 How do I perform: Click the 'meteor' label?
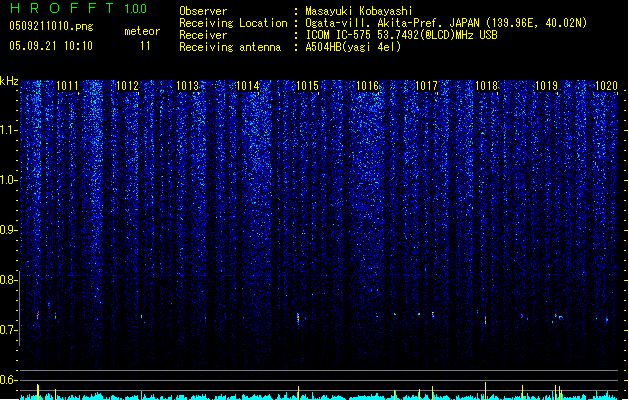click(x=142, y=31)
